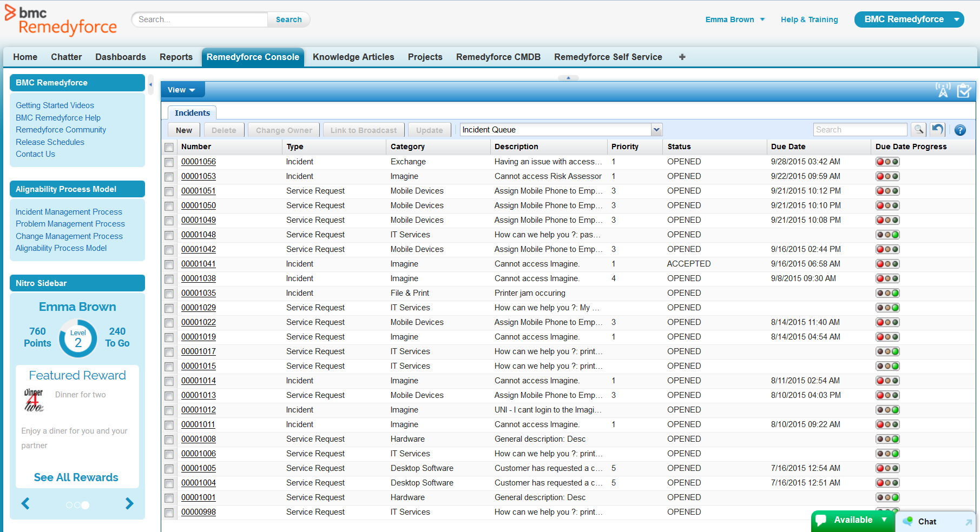Viewport: 980px width, 532px height.
Task: Click due date progress light for 00001056
Action: [887, 162]
